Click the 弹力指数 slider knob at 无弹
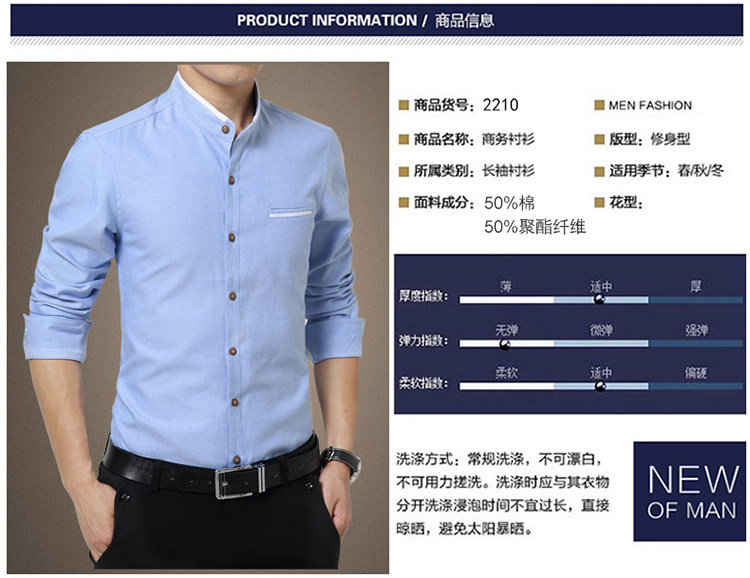Screen dimensions: 750x578 tap(505, 344)
